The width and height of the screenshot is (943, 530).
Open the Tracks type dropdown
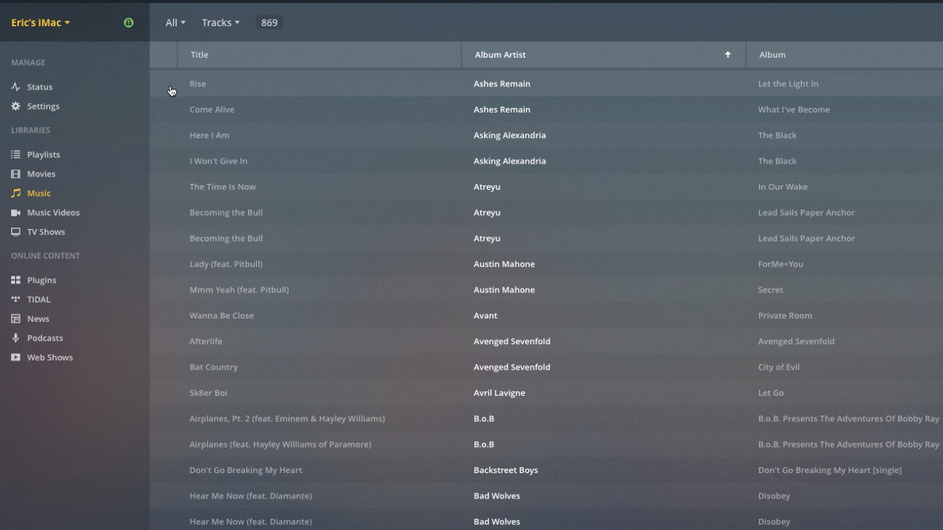(220, 22)
